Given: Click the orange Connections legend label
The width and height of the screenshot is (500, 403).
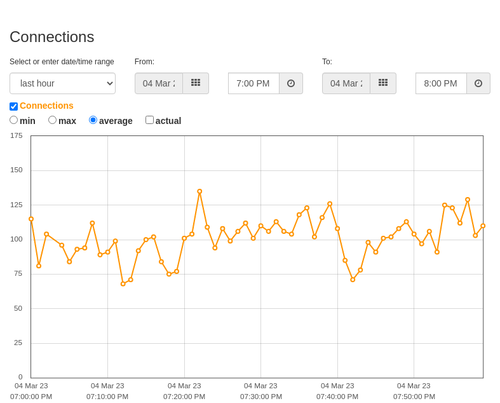Looking at the screenshot, I should (46, 106).
